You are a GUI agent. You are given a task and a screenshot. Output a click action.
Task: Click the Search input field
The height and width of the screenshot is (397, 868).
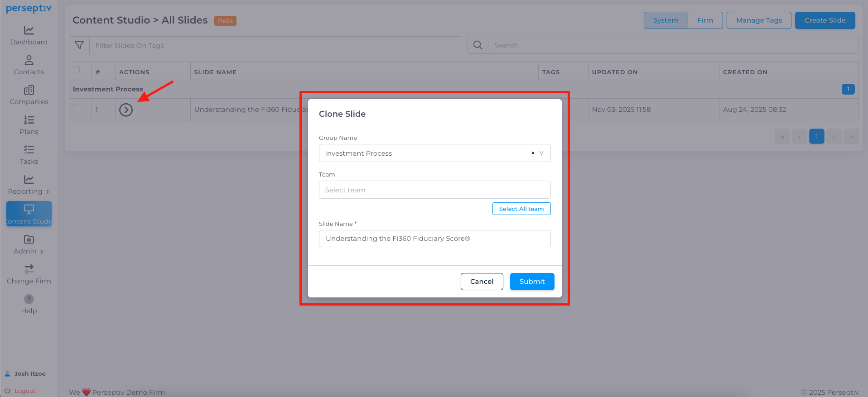coord(673,45)
